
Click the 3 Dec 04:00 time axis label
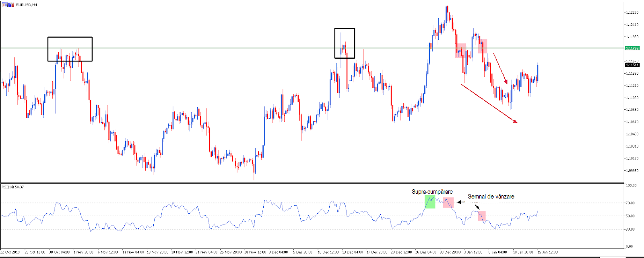pyautogui.click(x=279, y=252)
